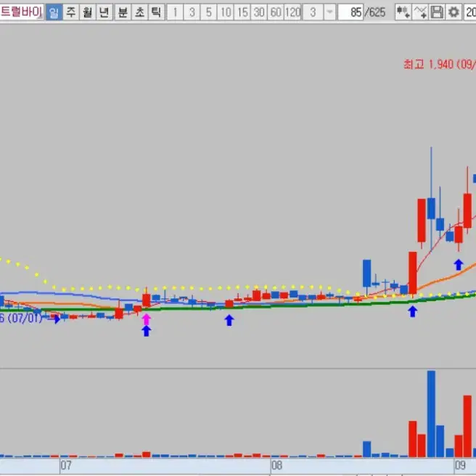The width and height of the screenshot is (476, 476).
Task: Switch to yearly (년) chart period
Action: [x=104, y=12]
